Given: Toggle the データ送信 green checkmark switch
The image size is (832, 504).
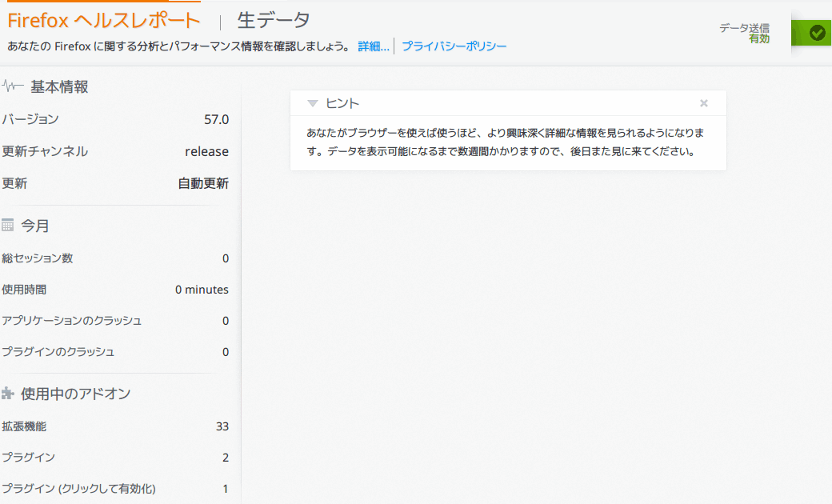Looking at the screenshot, I should coord(811,33).
